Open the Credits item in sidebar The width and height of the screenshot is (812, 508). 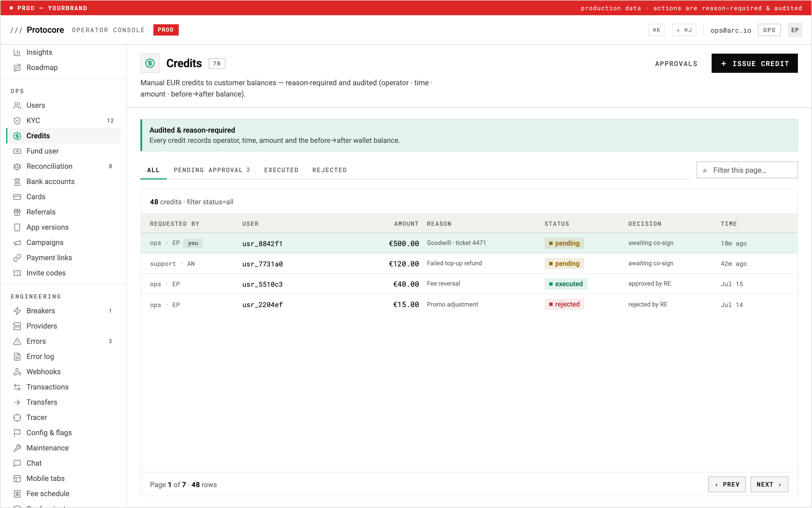point(64,136)
